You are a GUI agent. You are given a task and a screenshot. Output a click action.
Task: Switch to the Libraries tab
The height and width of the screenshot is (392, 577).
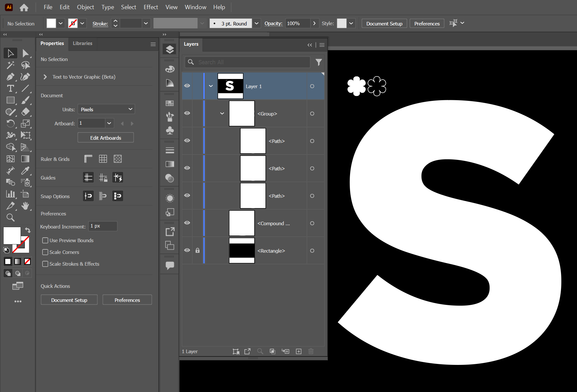pos(82,43)
